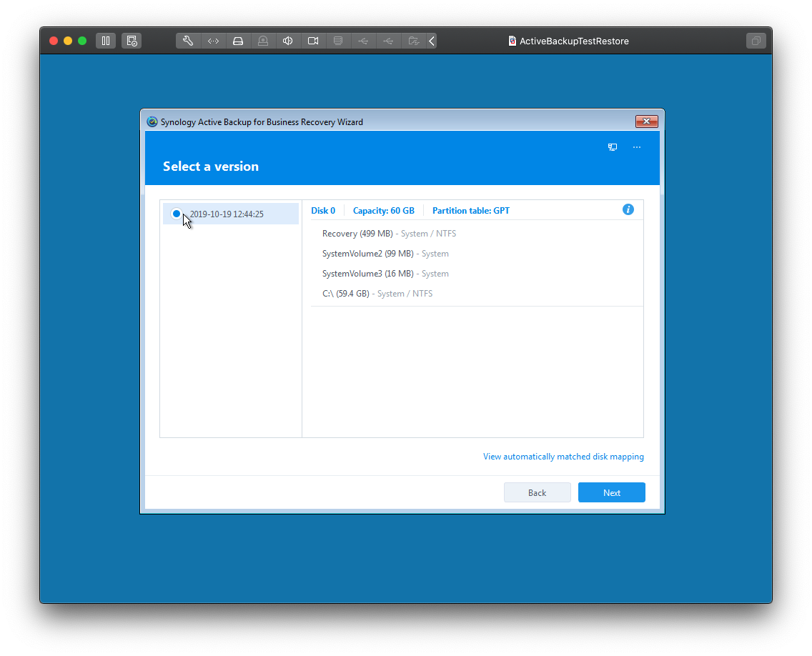Pause the virtual machine
Screen dimensions: 812x656
[106, 41]
